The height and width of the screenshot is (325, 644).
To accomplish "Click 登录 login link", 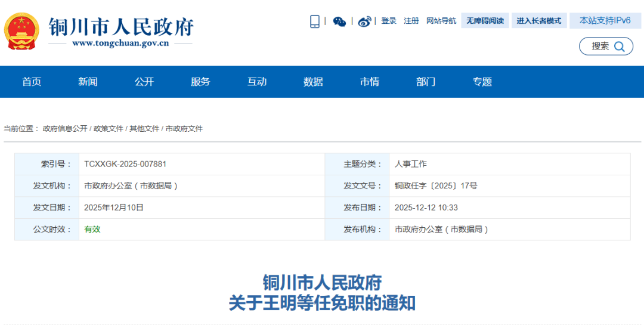I will pyautogui.click(x=389, y=21).
